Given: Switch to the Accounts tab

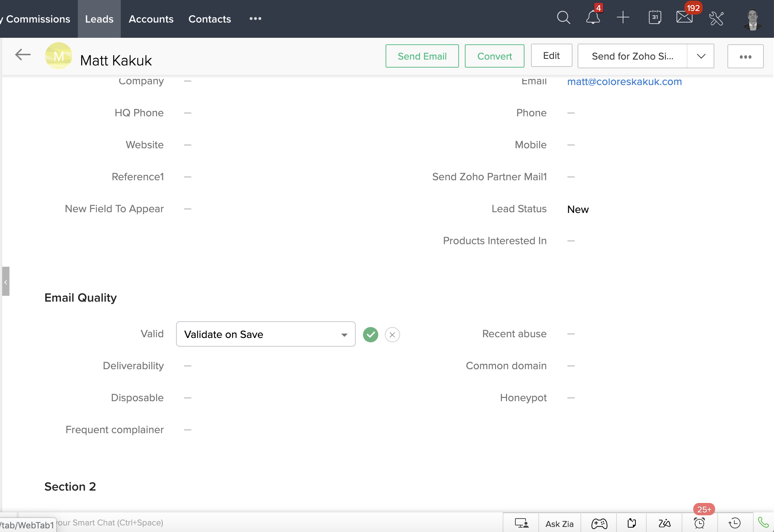Looking at the screenshot, I should pos(151,19).
